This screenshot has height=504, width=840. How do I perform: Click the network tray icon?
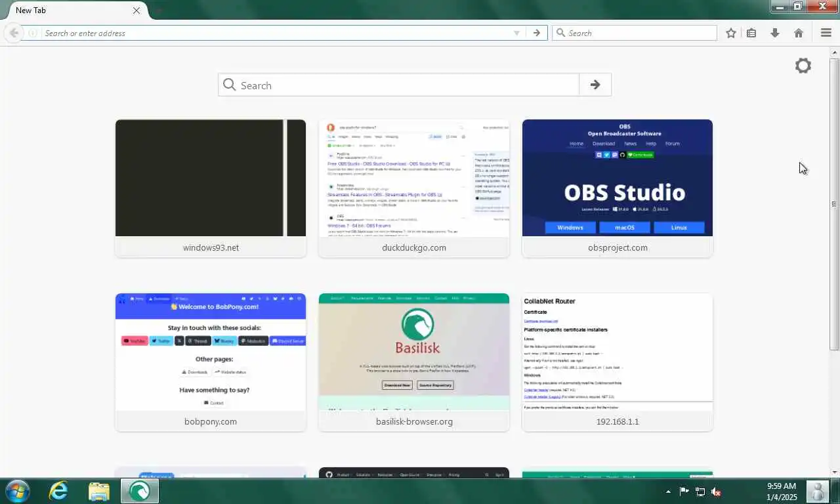(700, 492)
